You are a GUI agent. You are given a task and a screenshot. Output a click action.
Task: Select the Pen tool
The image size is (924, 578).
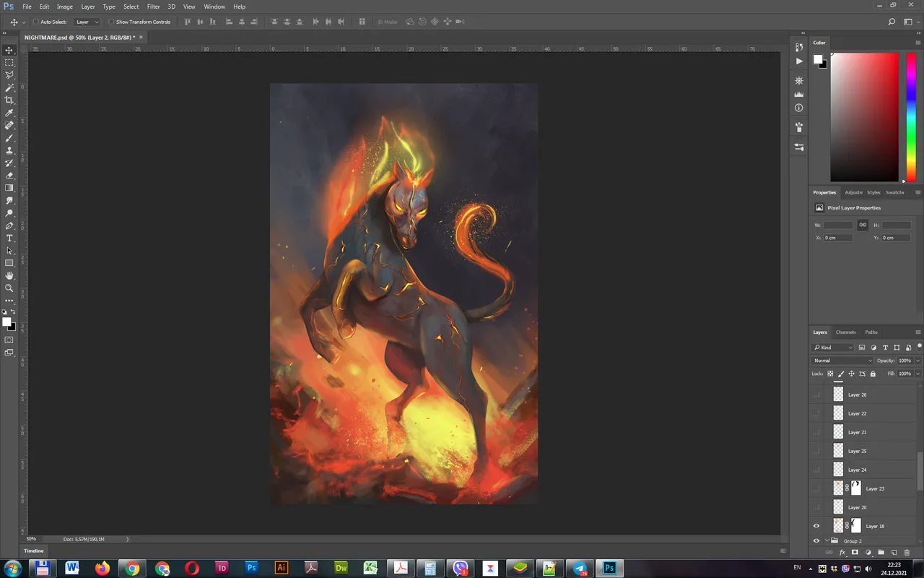(x=9, y=226)
